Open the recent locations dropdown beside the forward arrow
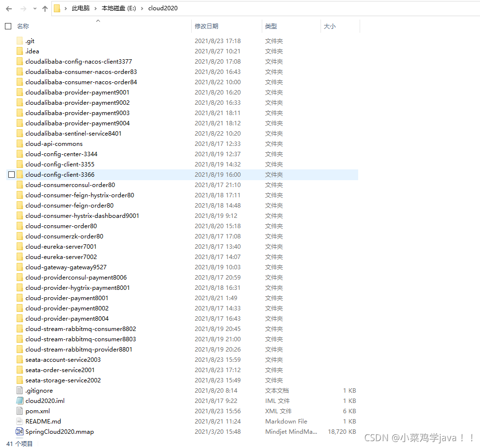This screenshot has width=480, height=448. [34, 8]
